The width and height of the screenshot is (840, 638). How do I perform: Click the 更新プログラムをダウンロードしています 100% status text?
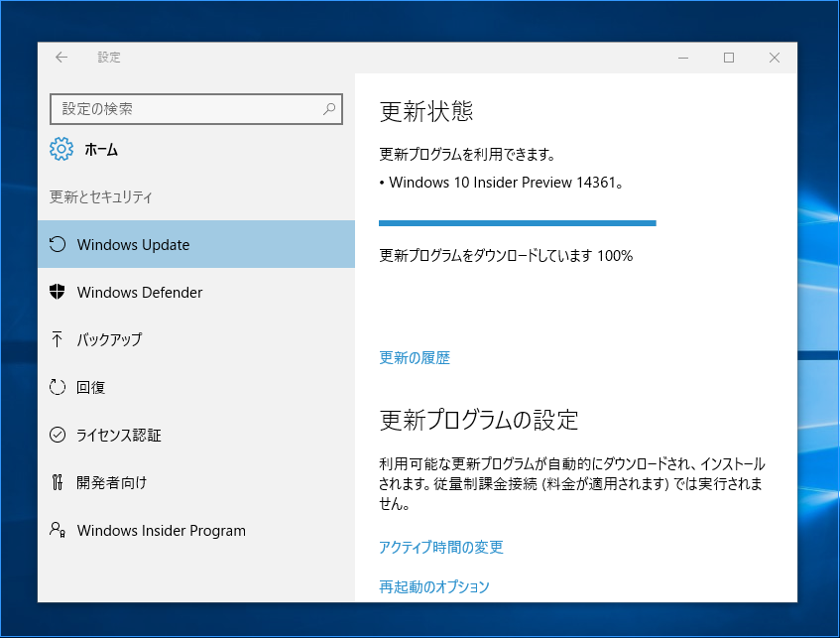click(x=506, y=255)
